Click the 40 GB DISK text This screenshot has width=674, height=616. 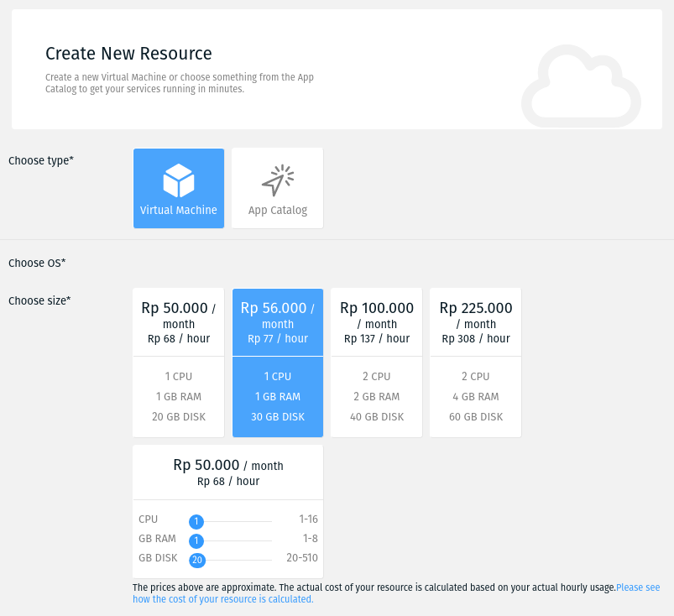click(377, 416)
